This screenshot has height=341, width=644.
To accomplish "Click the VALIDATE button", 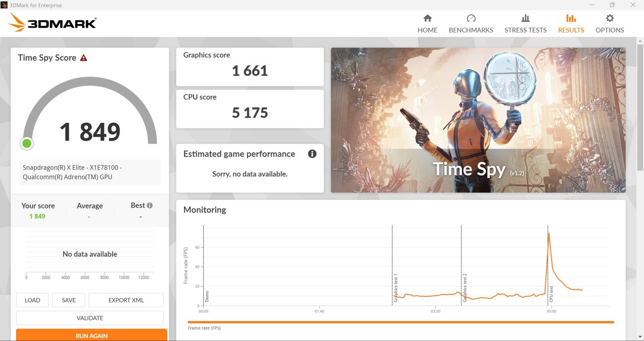I will [90, 318].
